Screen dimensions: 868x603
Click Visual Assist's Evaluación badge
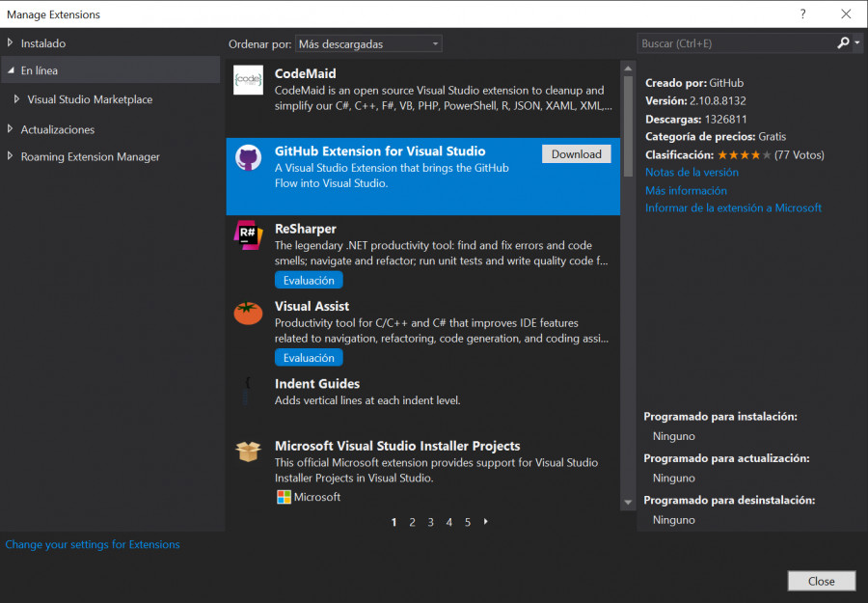(309, 358)
